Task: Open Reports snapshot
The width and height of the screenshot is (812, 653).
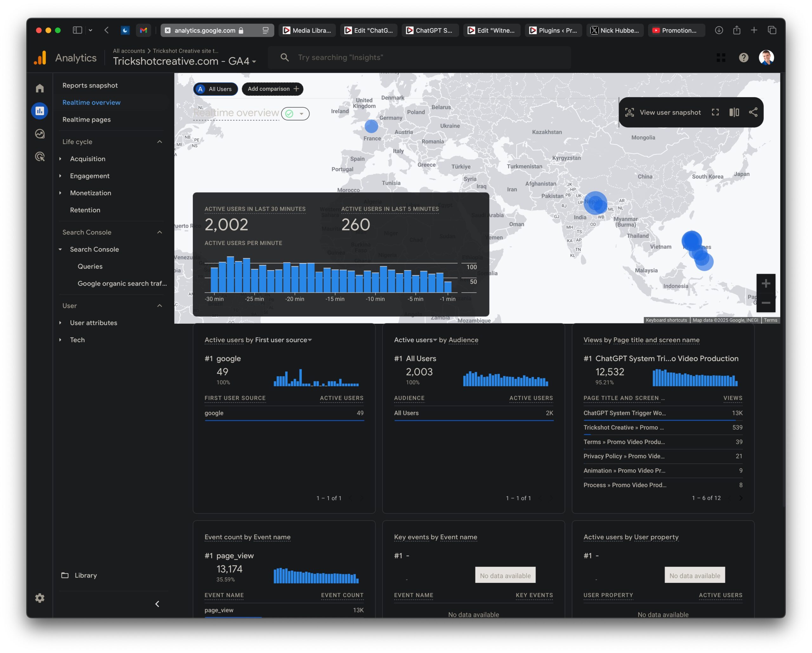Action: (x=90, y=86)
